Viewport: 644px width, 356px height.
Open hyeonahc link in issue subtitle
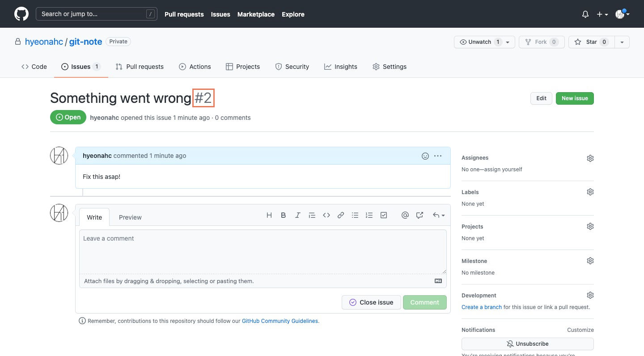104,118
